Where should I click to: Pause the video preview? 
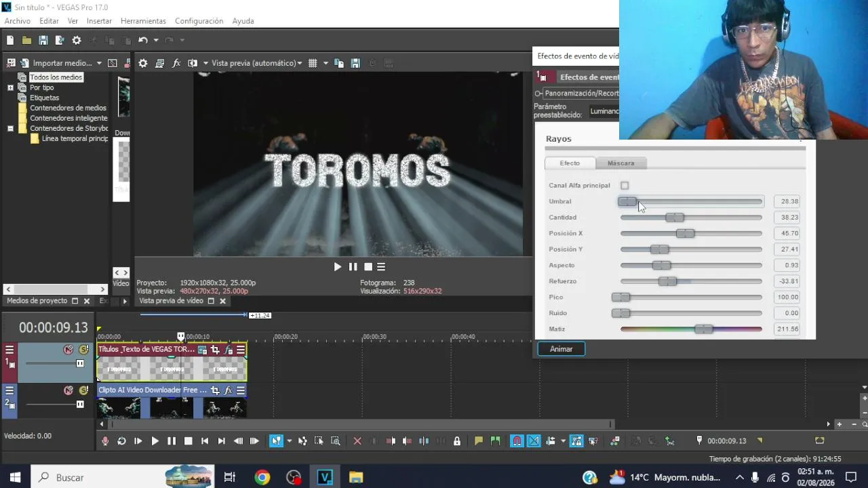(x=353, y=267)
